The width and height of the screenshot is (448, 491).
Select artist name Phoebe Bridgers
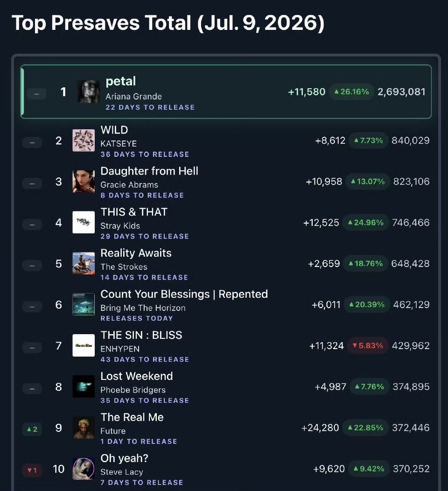(x=133, y=390)
